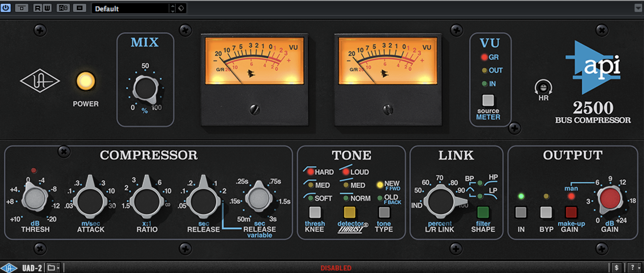This screenshot has width=644, height=273.
Task: Click the left meter's calibration screw
Action: [254, 109]
